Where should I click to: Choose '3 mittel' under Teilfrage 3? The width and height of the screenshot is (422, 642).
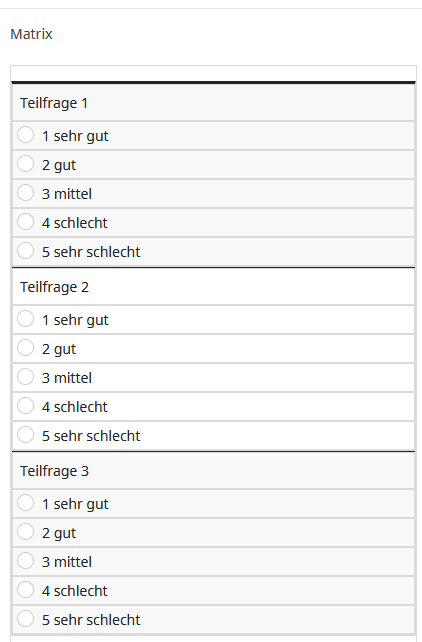coord(25,561)
